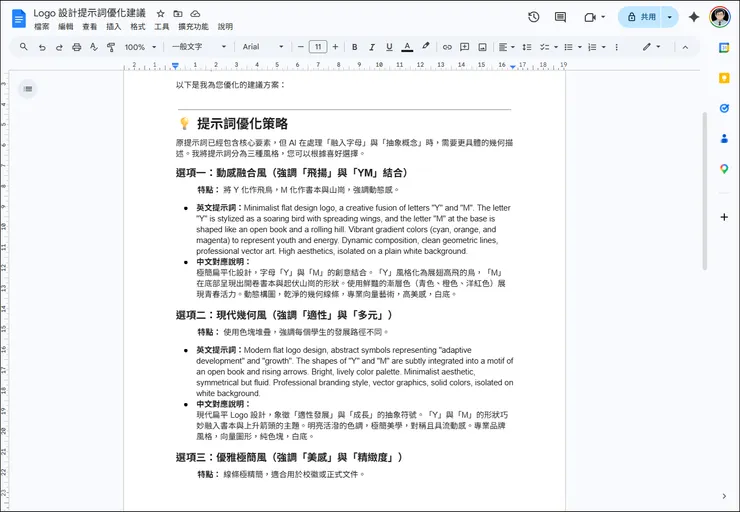
Task: Open the Keep side panel icon
Action: [724, 78]
